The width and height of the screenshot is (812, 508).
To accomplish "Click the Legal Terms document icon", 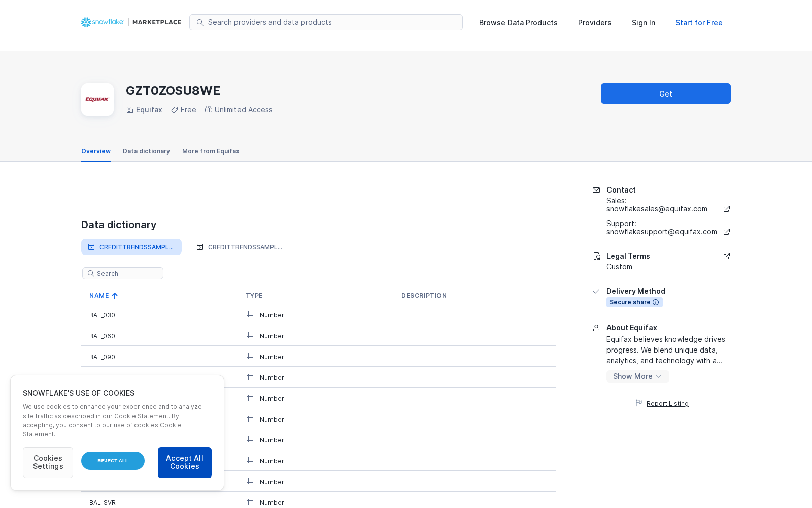I will 597,256.
